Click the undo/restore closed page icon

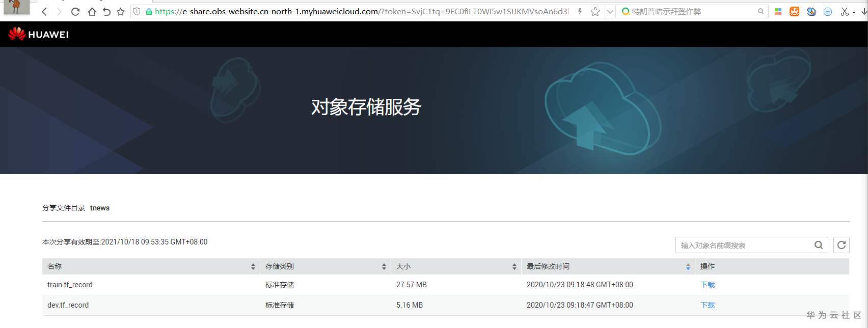[x=106, y=11]
